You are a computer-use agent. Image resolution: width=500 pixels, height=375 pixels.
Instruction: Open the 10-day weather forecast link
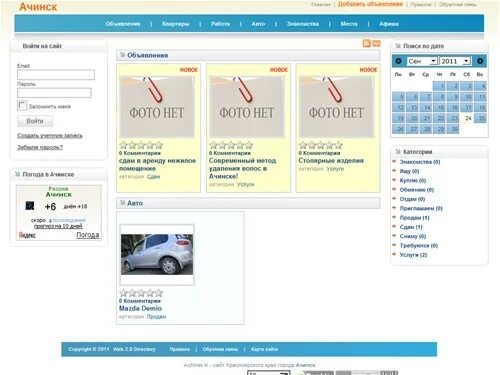[x=58, y=226]
